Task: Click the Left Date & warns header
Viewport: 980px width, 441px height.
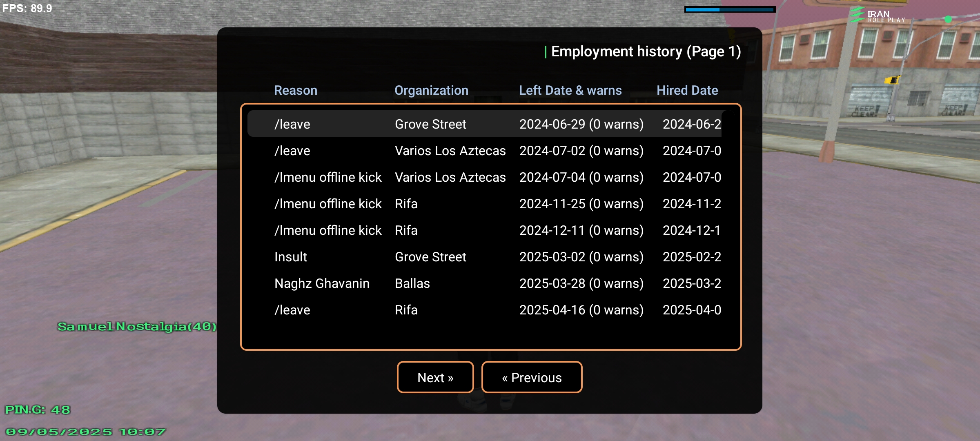Action: [570, 90]
